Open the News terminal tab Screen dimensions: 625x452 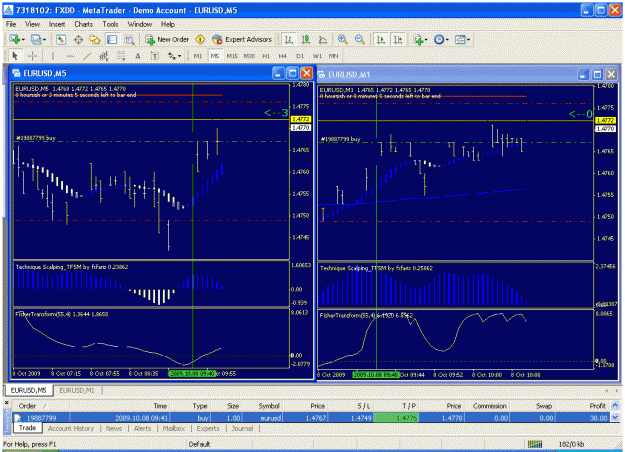(x=114, y=428)
